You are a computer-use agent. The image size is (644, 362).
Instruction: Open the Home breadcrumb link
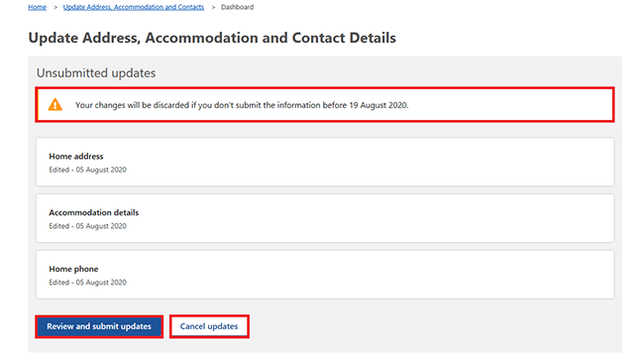click(37, 7)
